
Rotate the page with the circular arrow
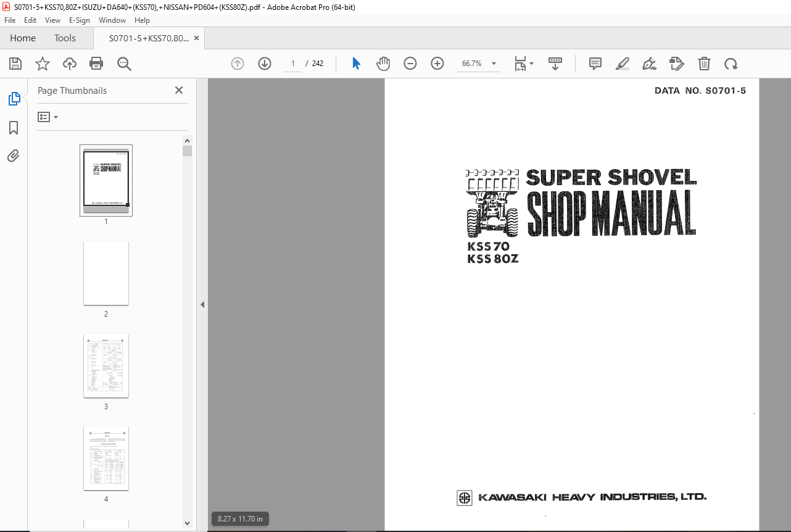click(731, 64)
